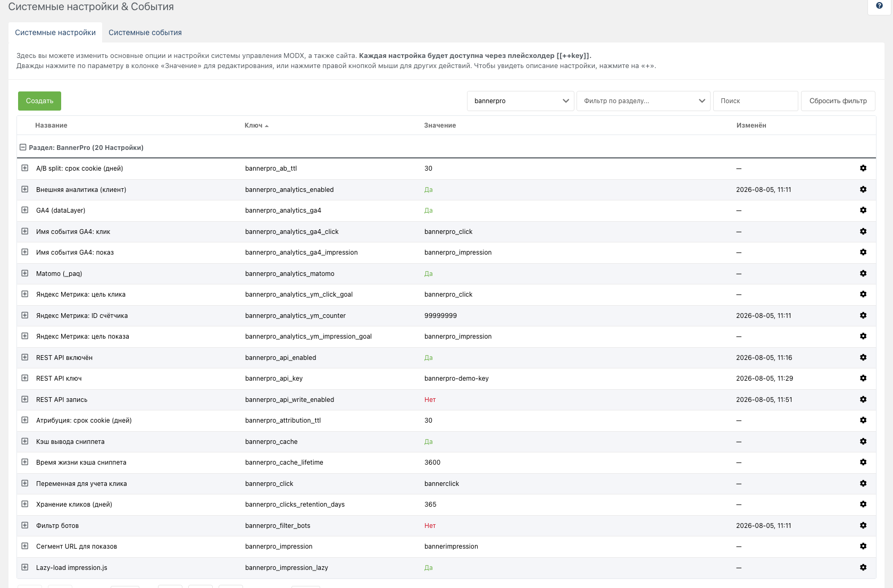Open gear menu for bannerpro_analytics_ga4_impression row
893x588 pixels.
click(863, 252)
